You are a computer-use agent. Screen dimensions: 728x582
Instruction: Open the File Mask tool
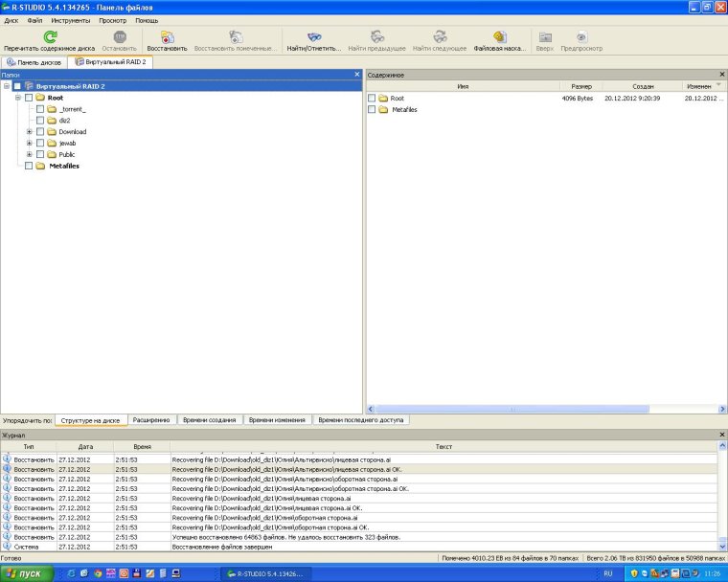500,37
